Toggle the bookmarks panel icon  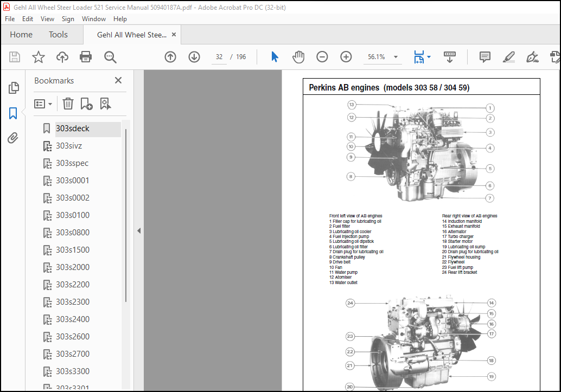coord(13,113)
